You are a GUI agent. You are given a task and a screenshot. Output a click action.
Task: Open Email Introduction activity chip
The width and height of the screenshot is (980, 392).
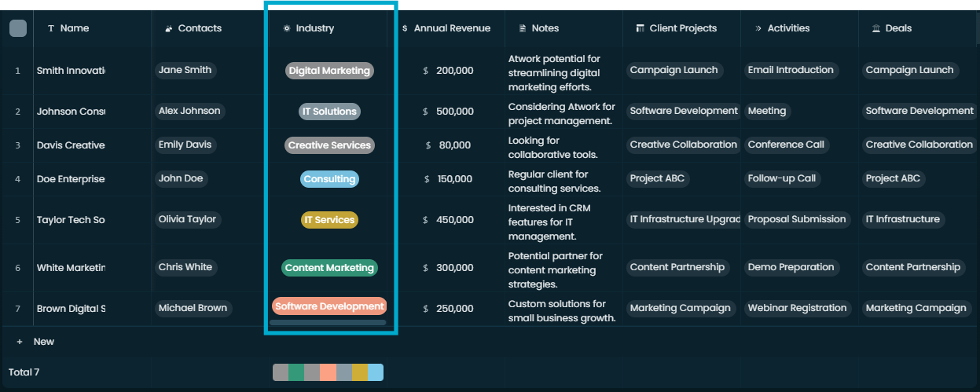[x=791, y=70]
